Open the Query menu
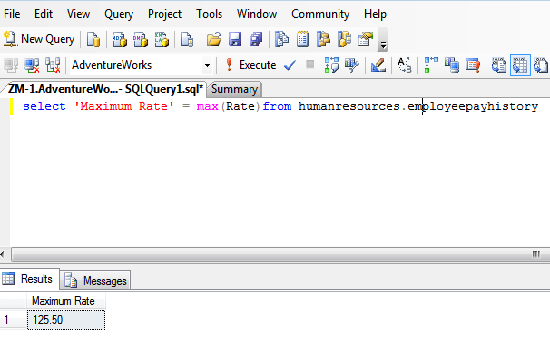 (119, 14)
